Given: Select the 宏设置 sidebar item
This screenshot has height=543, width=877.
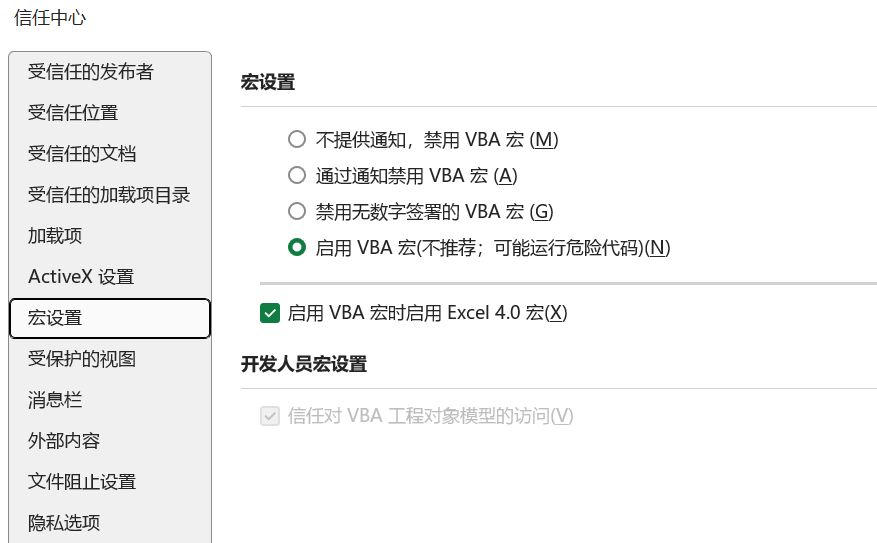Looking at the screenshot, I should click(55, 318).
